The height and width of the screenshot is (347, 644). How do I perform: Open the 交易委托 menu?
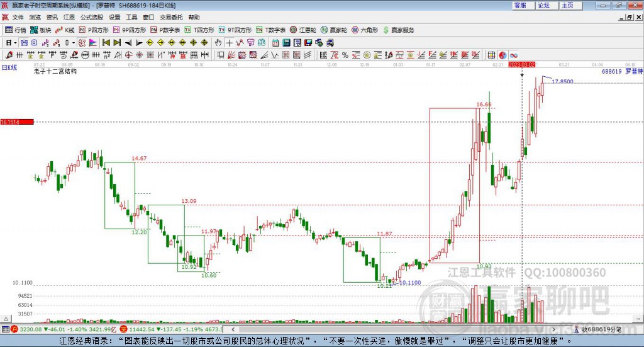171,17
